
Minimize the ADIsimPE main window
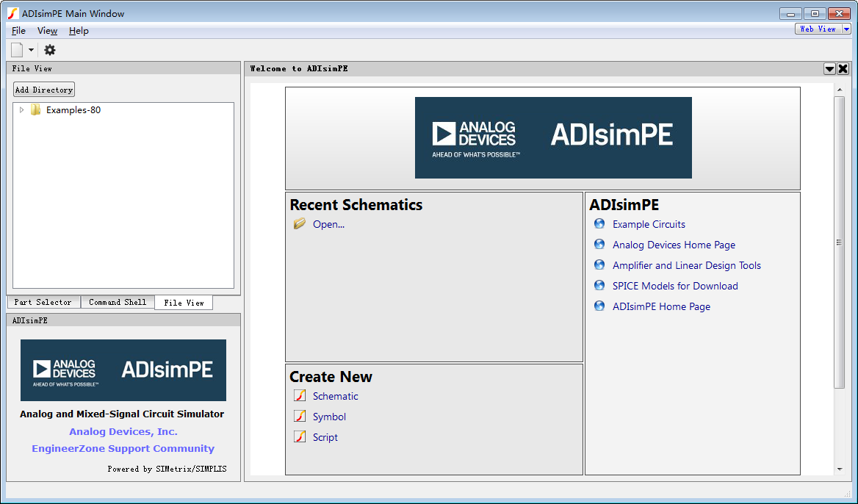(790, 14)
